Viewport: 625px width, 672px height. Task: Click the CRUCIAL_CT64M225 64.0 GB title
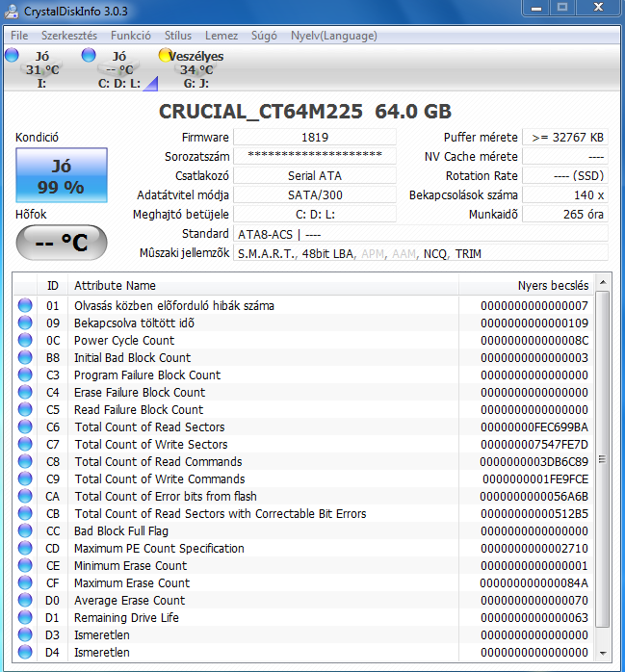304,112
